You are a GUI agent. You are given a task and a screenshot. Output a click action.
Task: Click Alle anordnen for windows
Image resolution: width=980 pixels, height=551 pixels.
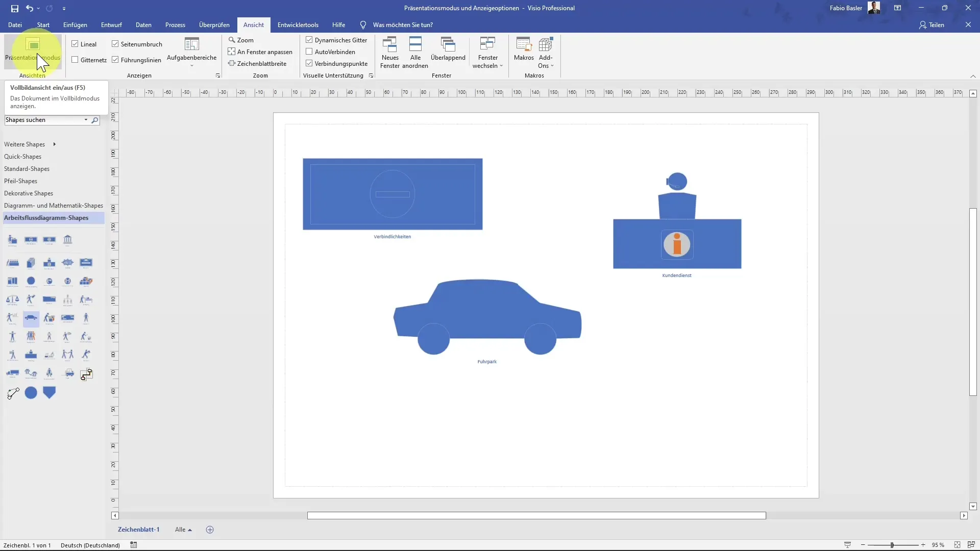tap(415, 53)
